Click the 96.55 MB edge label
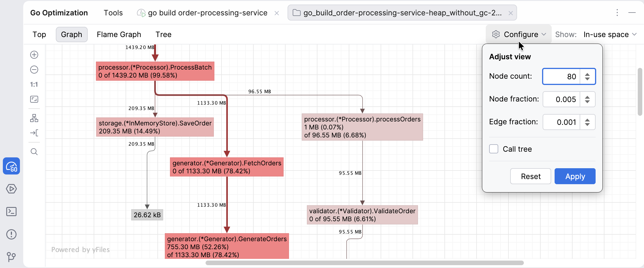The width and height of the screenshot is (644, 268). pos(259,92)
